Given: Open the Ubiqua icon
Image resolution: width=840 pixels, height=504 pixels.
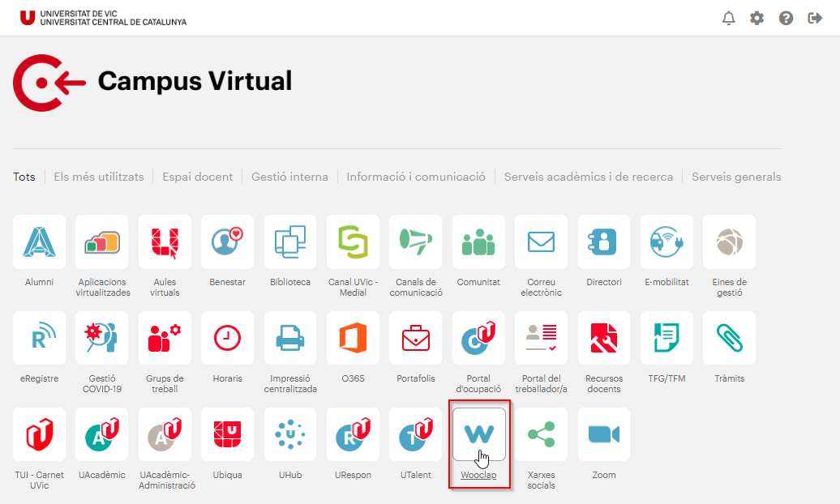Looking at the screenshot, I should [227, 434].
